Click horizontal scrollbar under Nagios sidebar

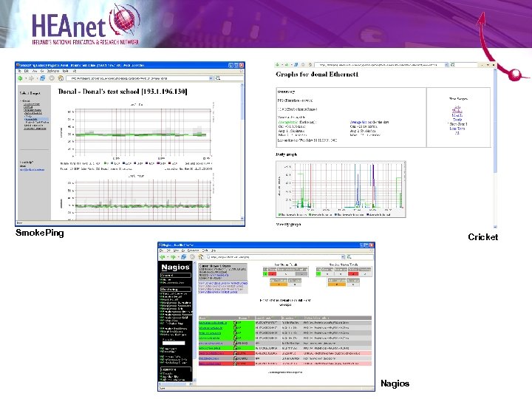(x=176, y=383)
